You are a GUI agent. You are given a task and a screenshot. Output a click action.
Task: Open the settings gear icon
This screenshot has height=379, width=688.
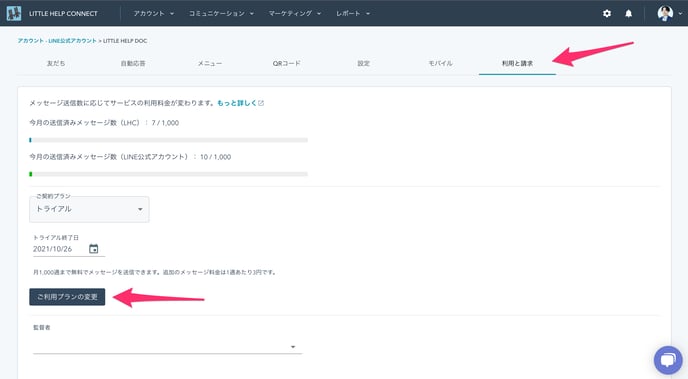[x=607, y=13]
